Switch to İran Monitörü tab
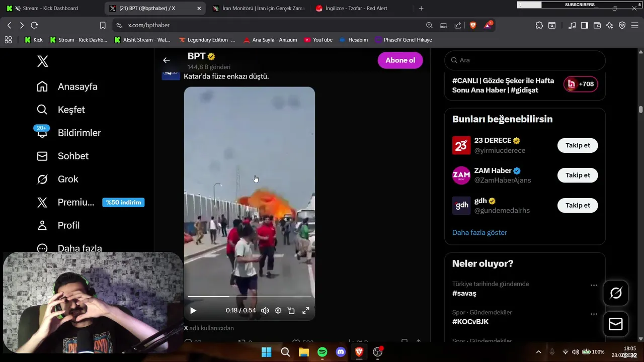 pos(258,8)
